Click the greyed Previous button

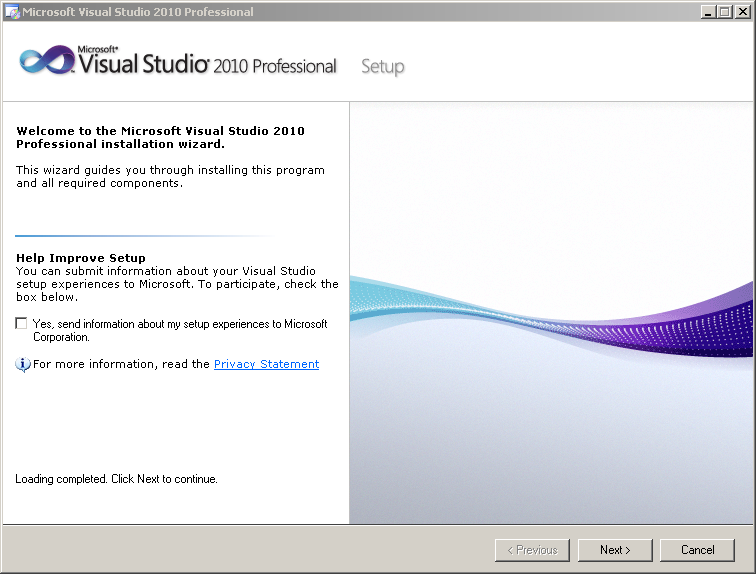tap(532, 550)
